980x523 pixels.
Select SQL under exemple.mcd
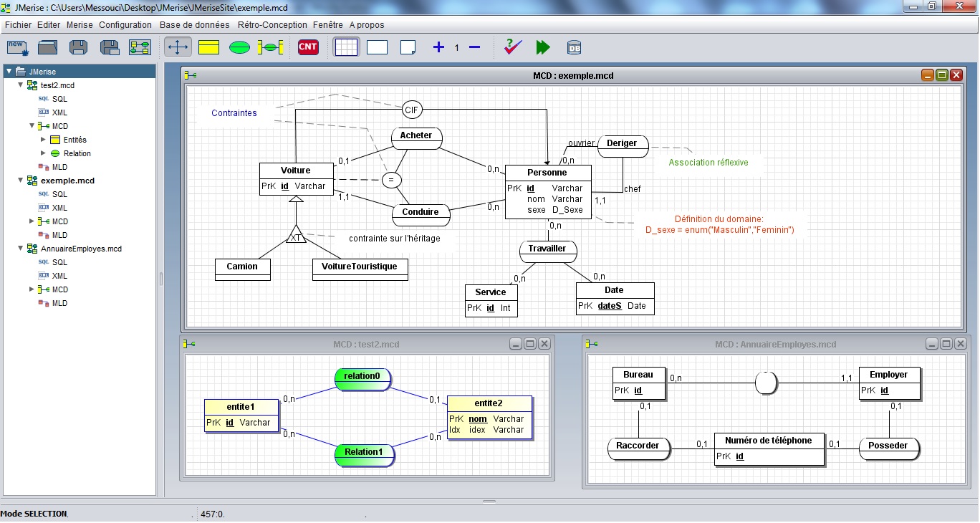59,194
